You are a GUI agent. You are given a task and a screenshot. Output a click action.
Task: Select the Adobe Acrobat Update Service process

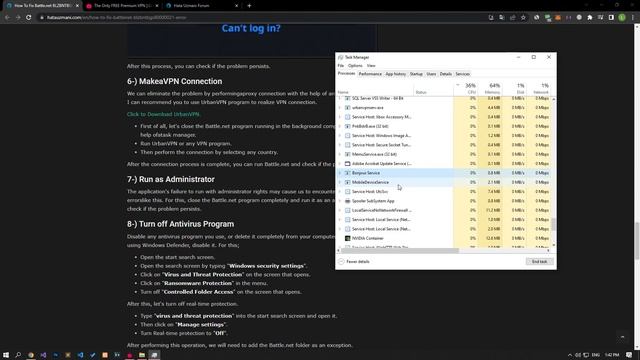tap(444, 164)
